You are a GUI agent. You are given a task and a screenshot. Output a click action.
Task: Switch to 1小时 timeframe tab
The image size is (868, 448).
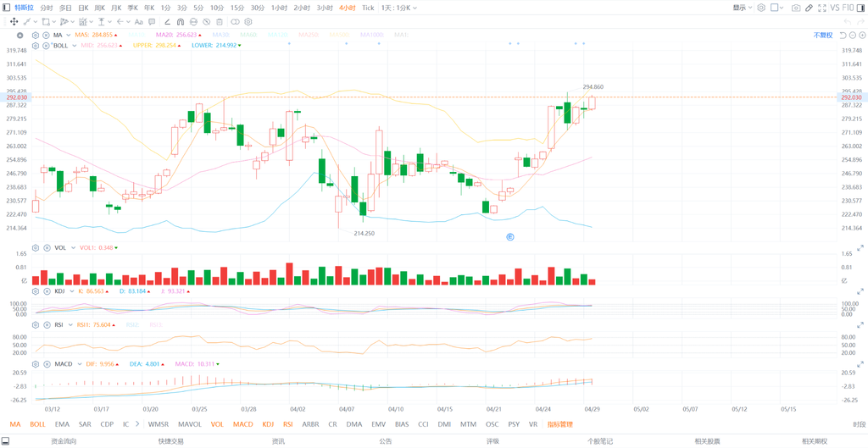click(279, 8)
